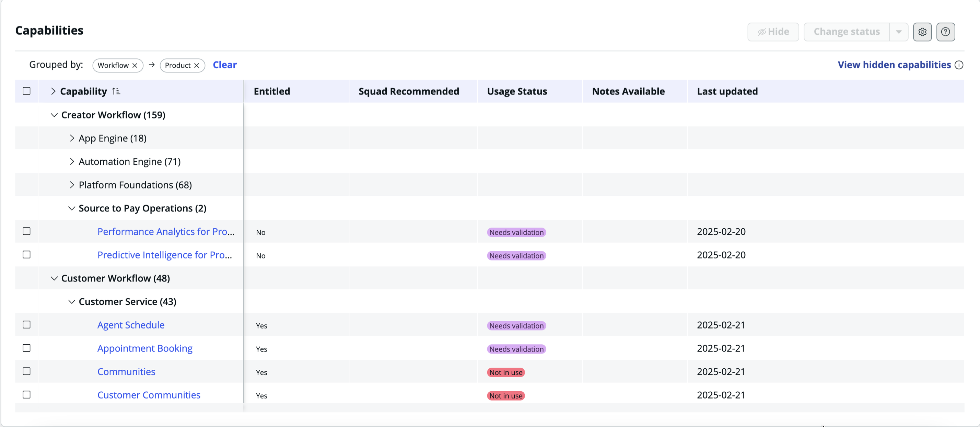This screenshot has height=427, width=980.
Task: Collapse the Customer Service group
Action: point(71,302)
